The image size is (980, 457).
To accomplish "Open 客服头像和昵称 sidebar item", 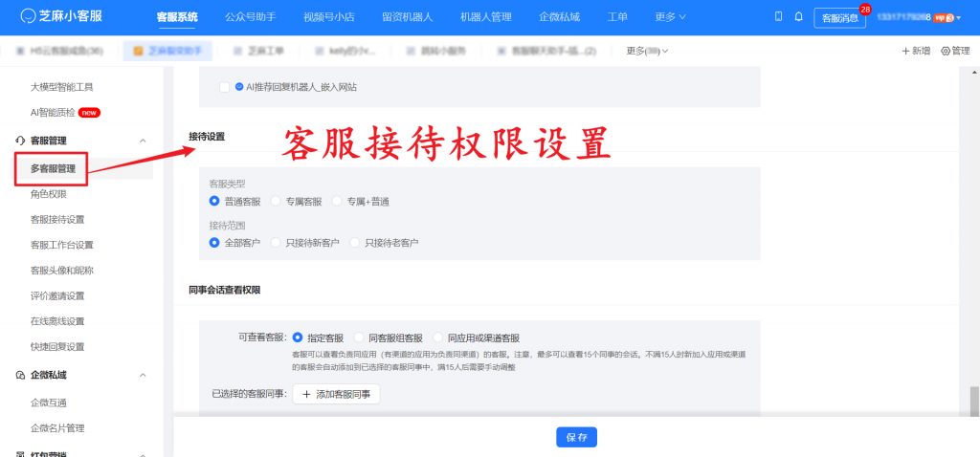I will point(62,271).
